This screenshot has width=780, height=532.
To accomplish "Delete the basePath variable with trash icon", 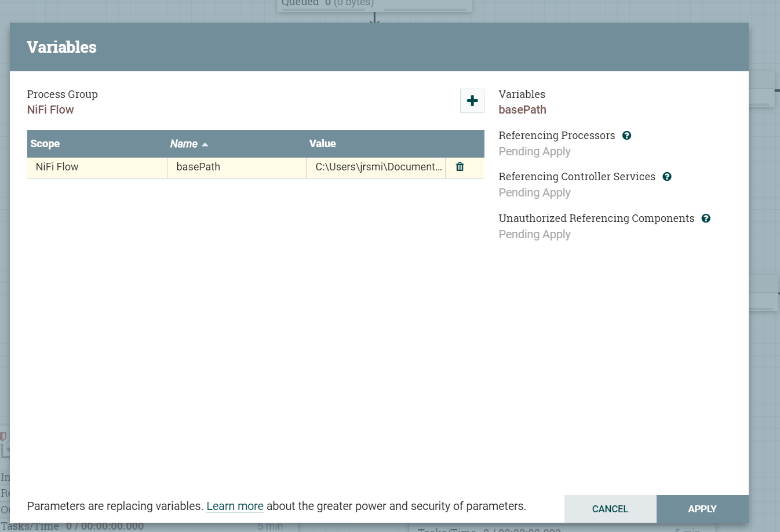I will coord(460,167).
